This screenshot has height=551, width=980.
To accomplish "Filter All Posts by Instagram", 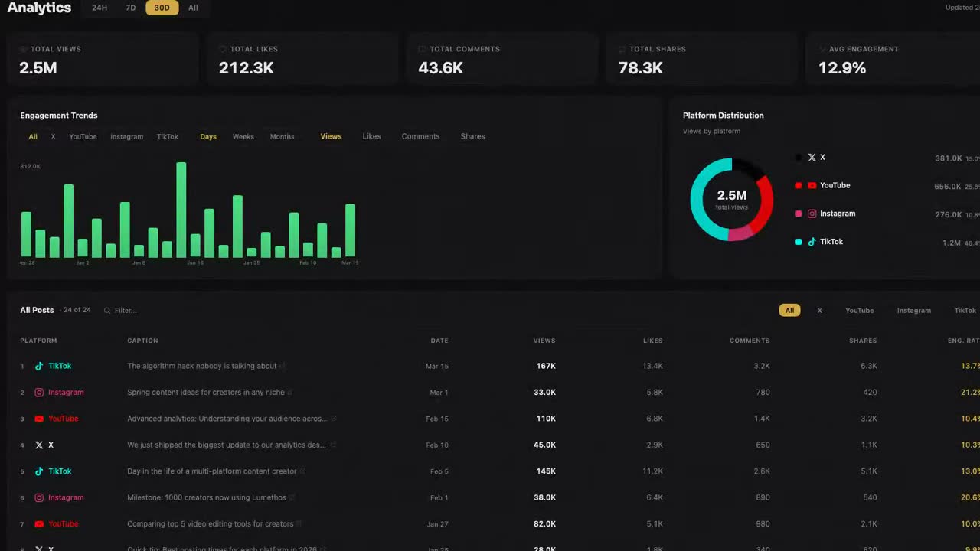I will [914, 311].
